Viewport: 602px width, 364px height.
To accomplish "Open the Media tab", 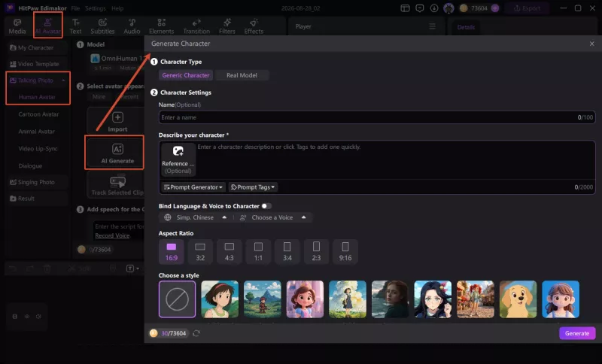I will click(17, 26).
